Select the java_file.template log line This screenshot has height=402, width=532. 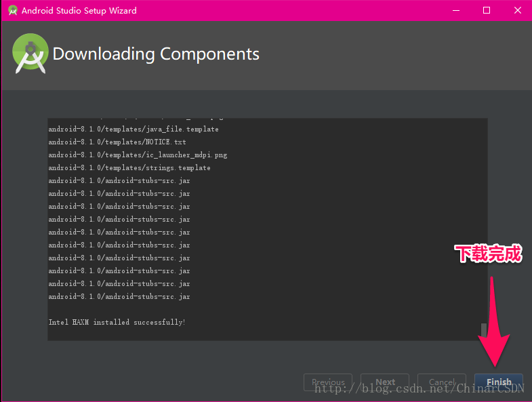coord(134,129)
